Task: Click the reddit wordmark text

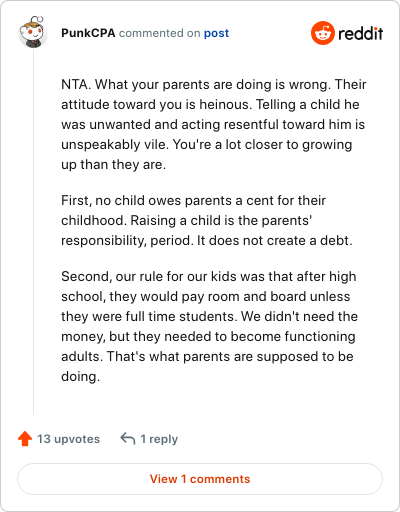Action: tap(360, 33)
